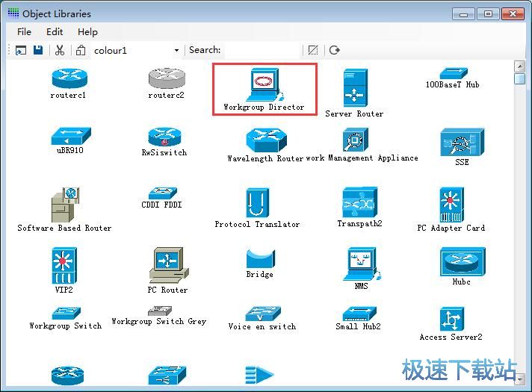This screenshot has width=532, height=392.
Task: Select the Workgroup Director object
Action: pos(264,84)
